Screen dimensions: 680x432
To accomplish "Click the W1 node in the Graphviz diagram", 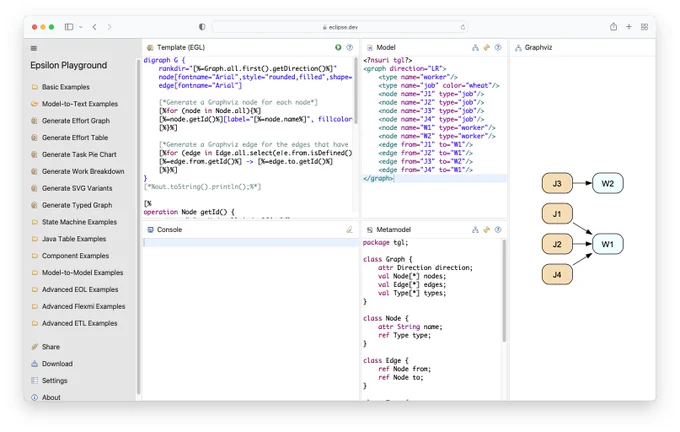I will pos(608,244).
